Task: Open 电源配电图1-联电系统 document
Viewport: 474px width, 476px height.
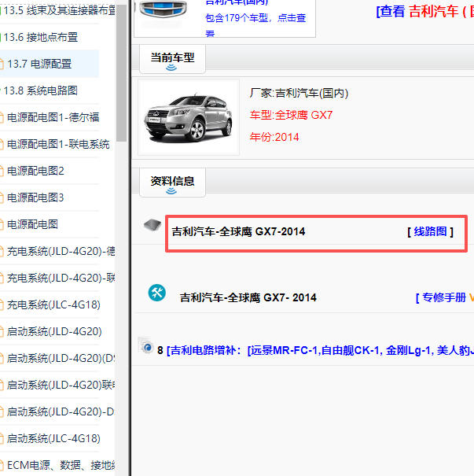Action: tap(58, 144)
